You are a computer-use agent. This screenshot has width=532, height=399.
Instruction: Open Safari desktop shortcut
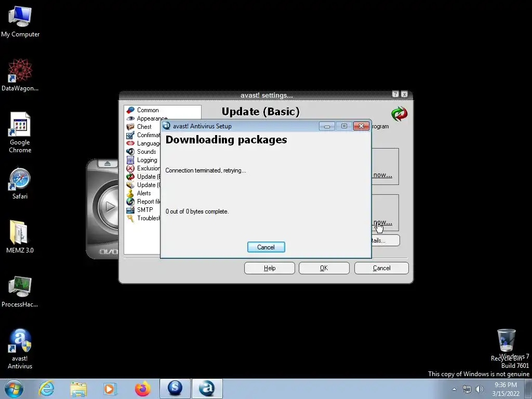(20, 183)
